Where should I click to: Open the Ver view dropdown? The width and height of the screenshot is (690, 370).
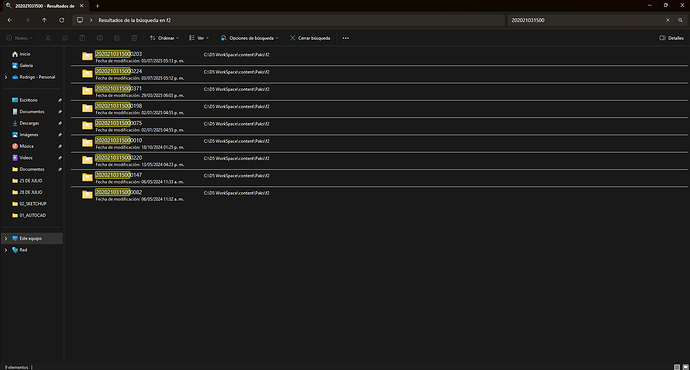pyautogui.click(x=198, y=38)
